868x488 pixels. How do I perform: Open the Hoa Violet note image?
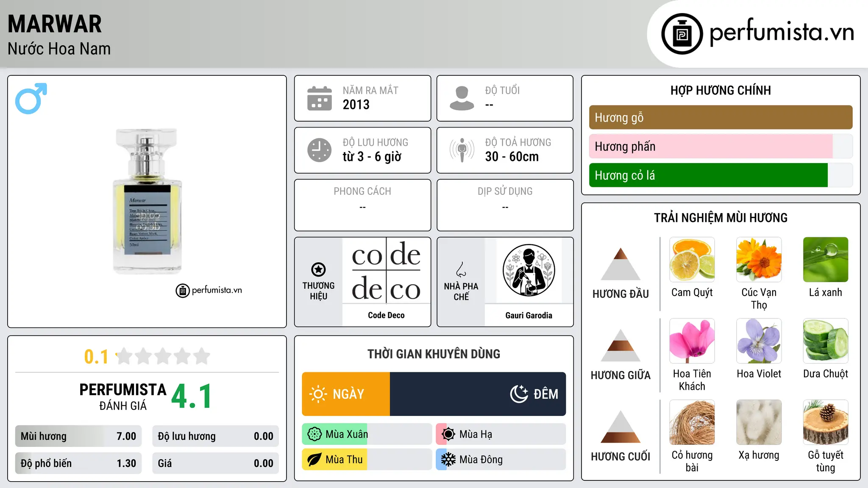point(759,341)
